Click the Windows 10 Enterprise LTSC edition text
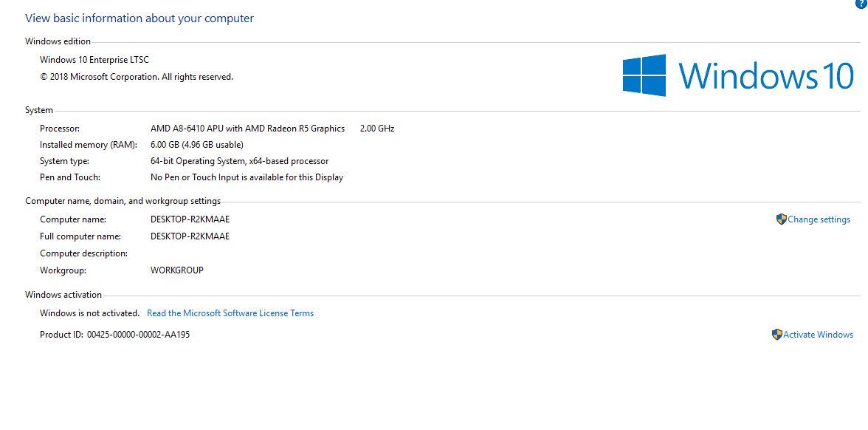 (x=94, y=60)
